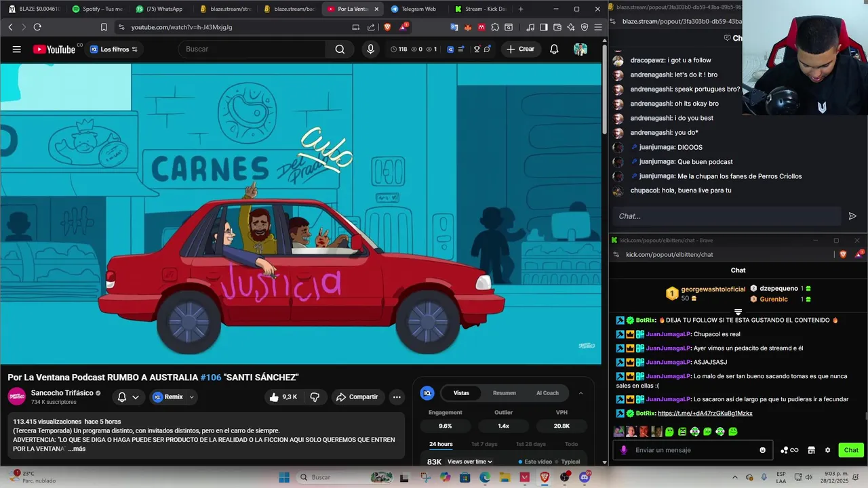Share page icon in address bar
The width and height of the screenshot is (868, 488).
(371, 27)
